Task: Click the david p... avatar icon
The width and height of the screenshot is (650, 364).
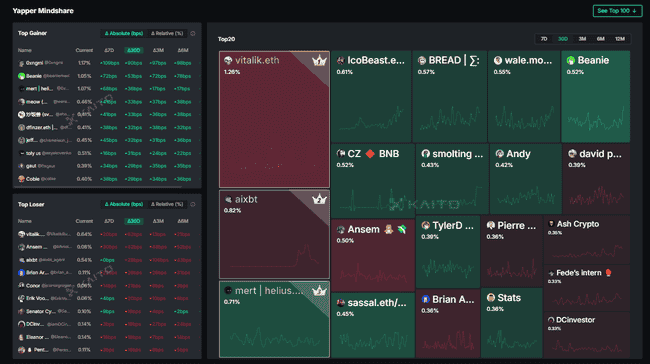Action: (x=572, y=154)
